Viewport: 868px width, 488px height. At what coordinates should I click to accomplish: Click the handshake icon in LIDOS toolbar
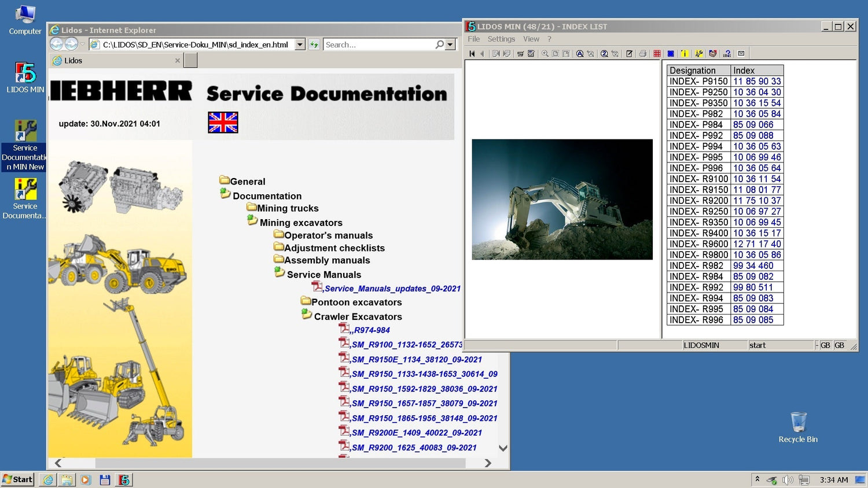point(713,54)
